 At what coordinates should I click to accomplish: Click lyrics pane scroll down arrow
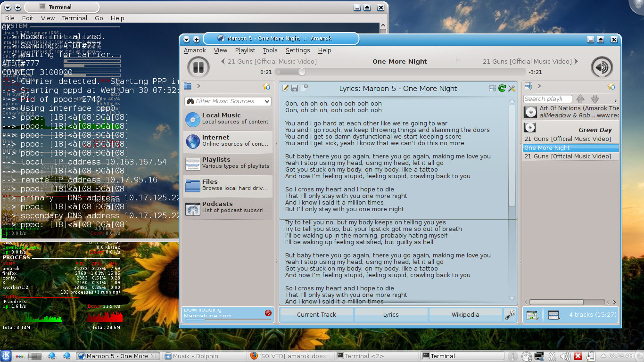tap(512, 298)
